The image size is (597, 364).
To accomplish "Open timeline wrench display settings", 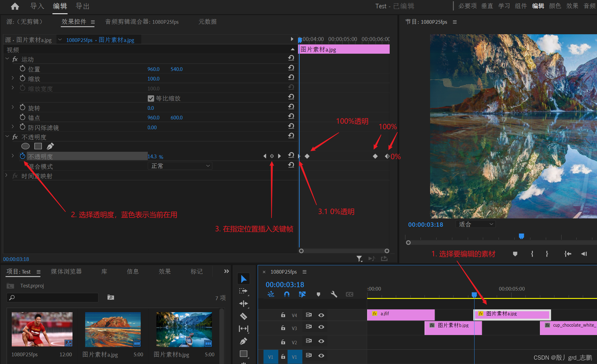I will [334, 294].
